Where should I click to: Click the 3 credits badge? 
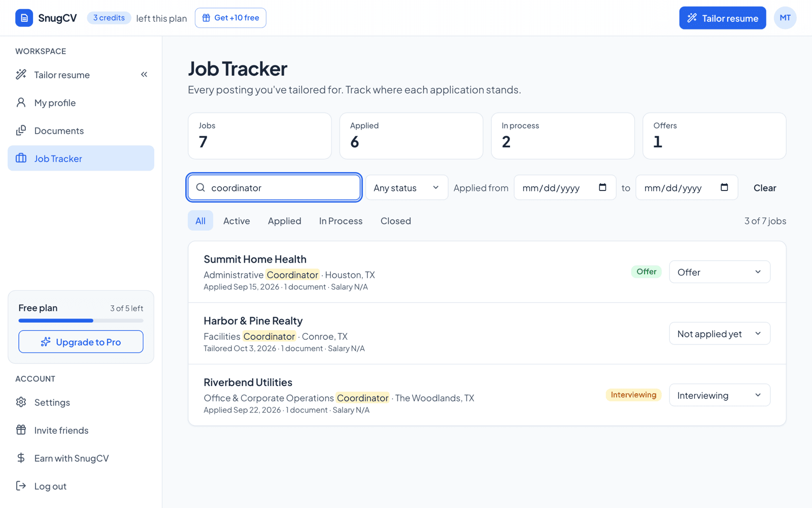(x=109, y=18)
